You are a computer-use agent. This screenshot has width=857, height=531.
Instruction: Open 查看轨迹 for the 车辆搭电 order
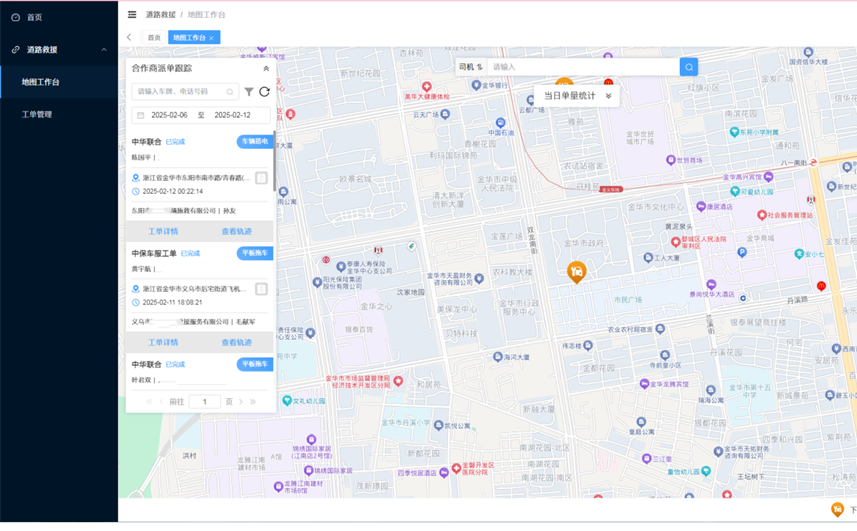point(236,232)
